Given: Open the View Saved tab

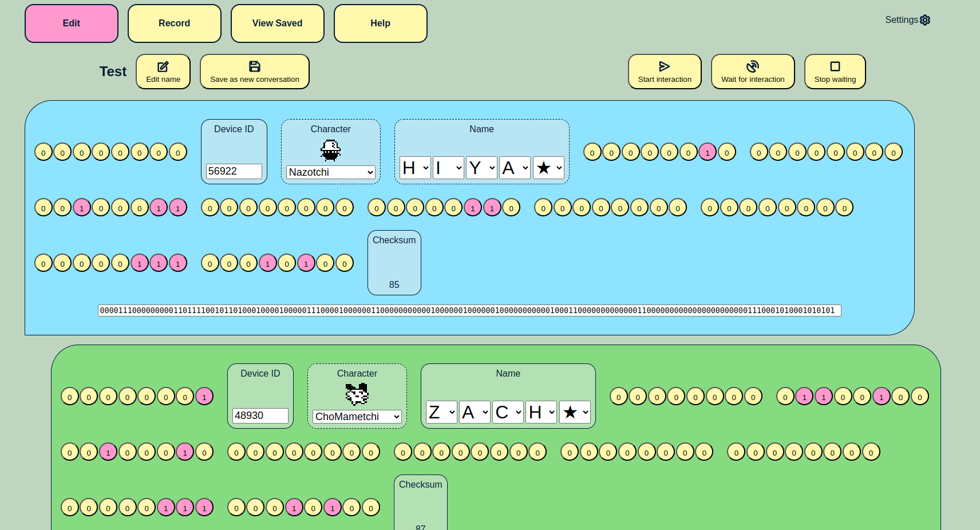Looking at the screenshot, I should pyautogui.click(x=278, y=23).
